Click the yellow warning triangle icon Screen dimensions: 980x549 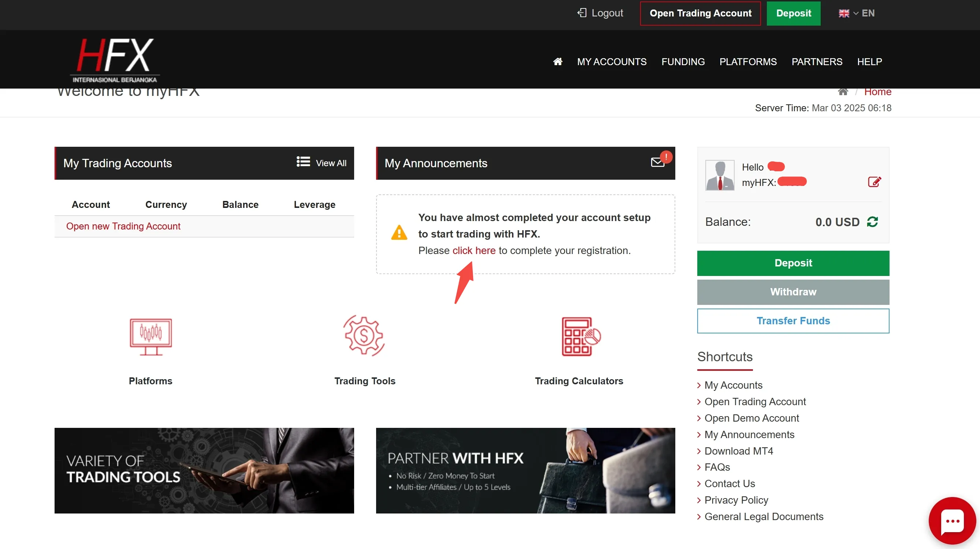(x=399, y=233)
